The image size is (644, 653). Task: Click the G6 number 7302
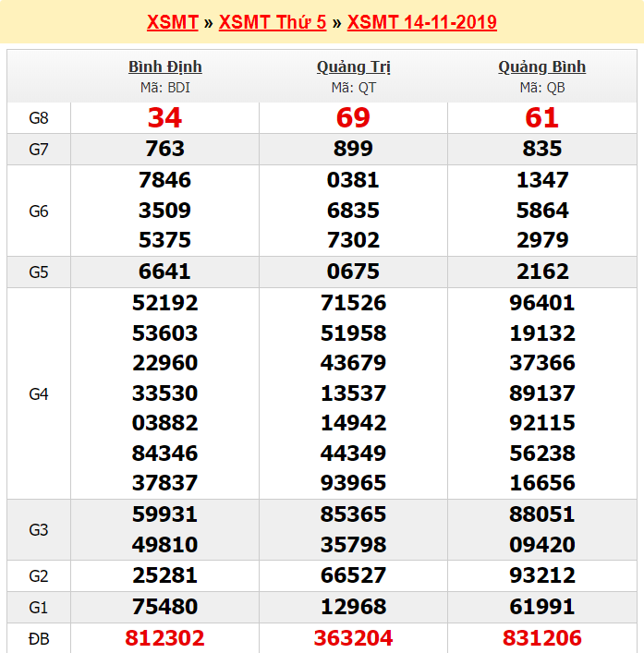point(353,240)
